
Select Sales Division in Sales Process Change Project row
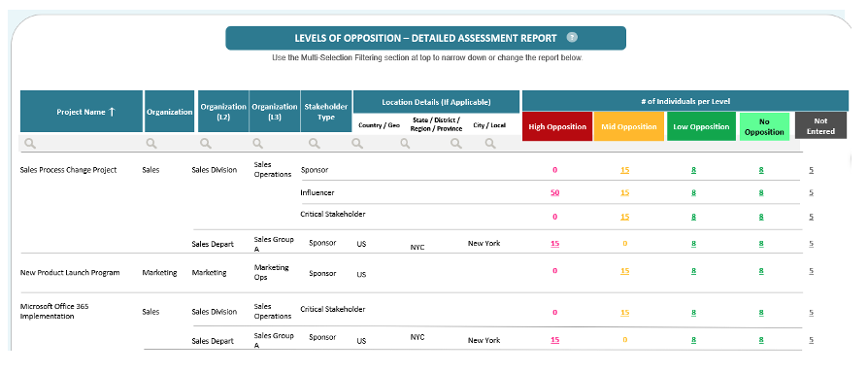(x=215, y=170)
